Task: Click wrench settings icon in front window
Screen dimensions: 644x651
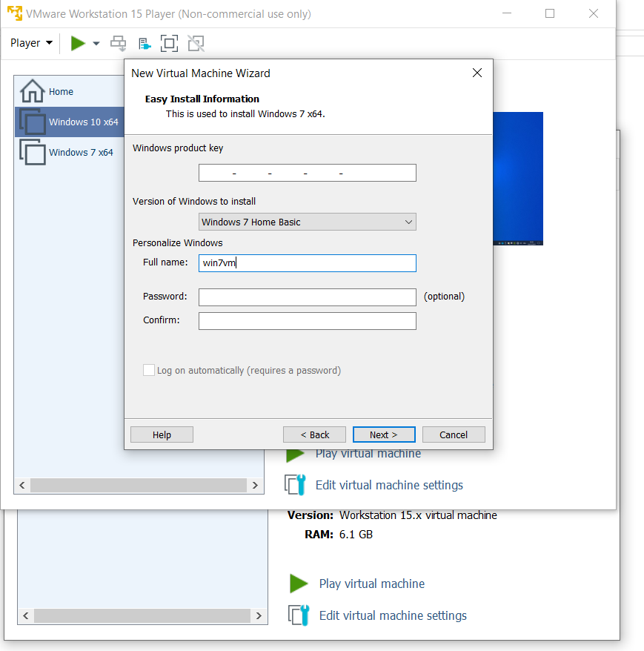Action: [296, 485]
